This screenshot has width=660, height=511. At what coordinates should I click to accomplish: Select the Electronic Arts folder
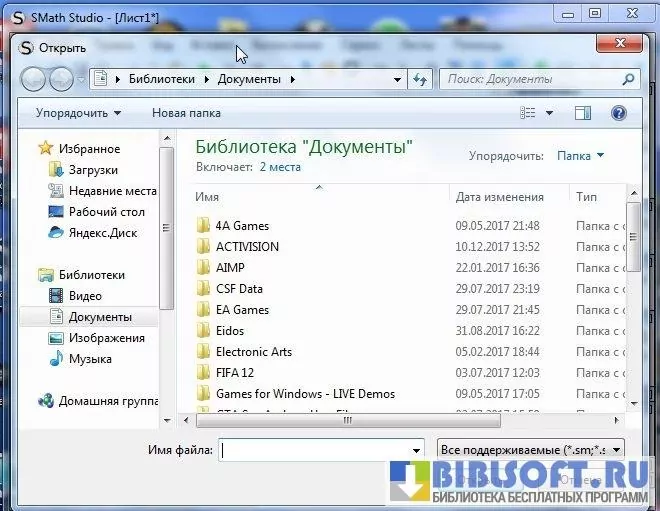point(254,352)
